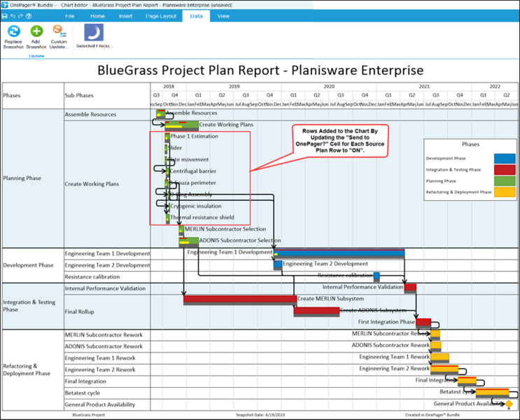Select the Resistance calibration blue bar
The image size is (520, 420).
coord(377,276)
